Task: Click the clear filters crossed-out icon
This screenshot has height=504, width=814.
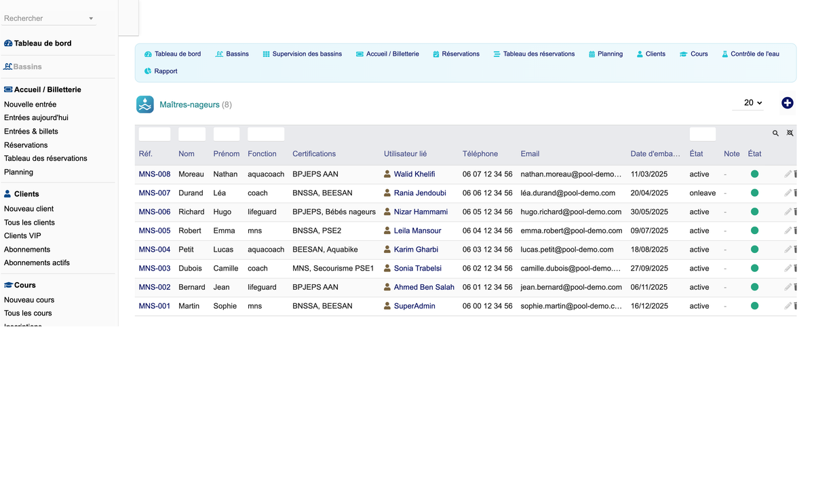Action: point(790,133)
